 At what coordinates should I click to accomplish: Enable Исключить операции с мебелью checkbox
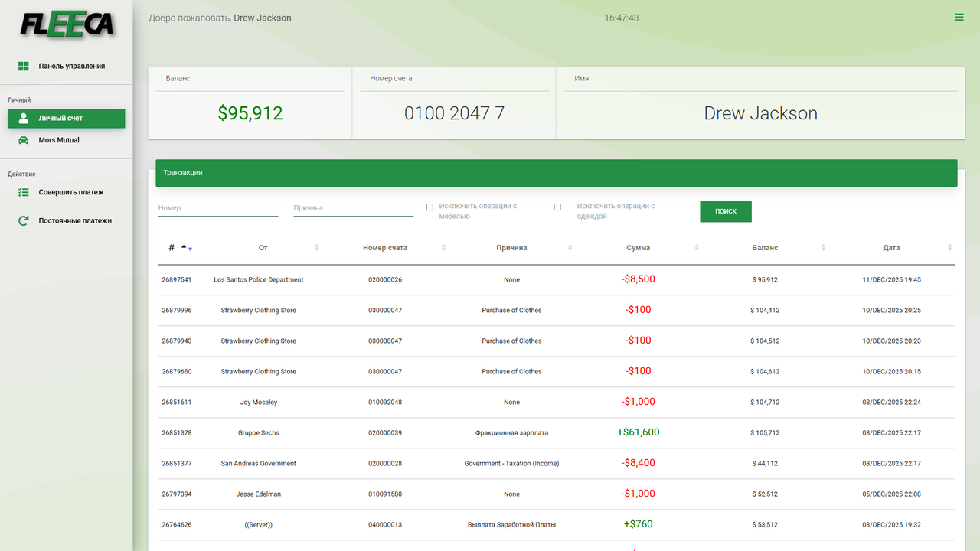click(x=430, y=207)
